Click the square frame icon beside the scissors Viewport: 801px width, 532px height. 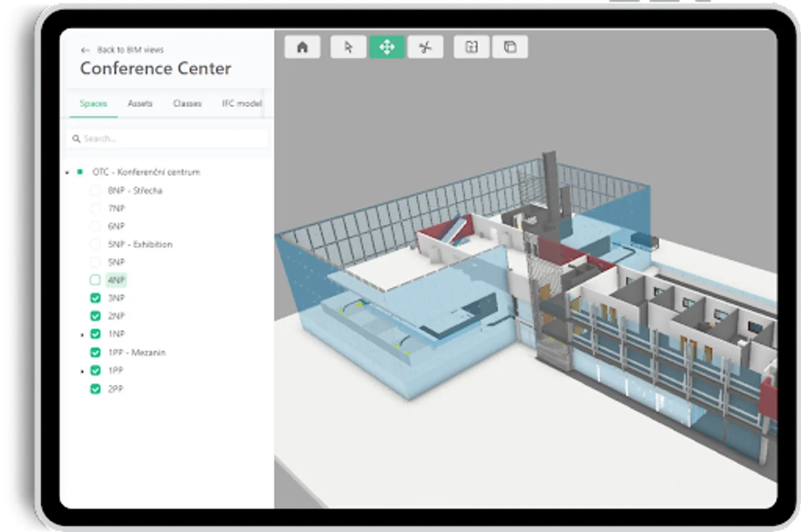pos(471,47)
